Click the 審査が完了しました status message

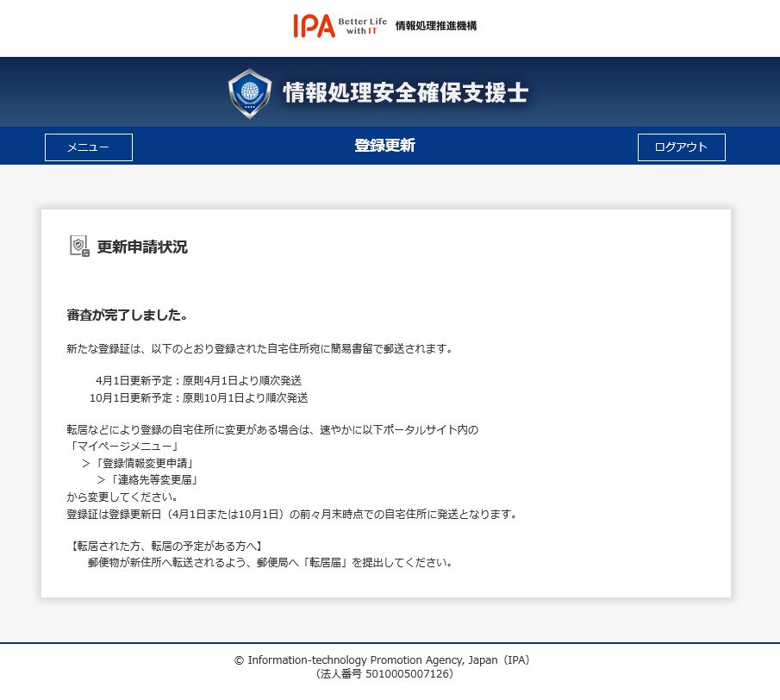pyautogui.click(x=128, y=315)
